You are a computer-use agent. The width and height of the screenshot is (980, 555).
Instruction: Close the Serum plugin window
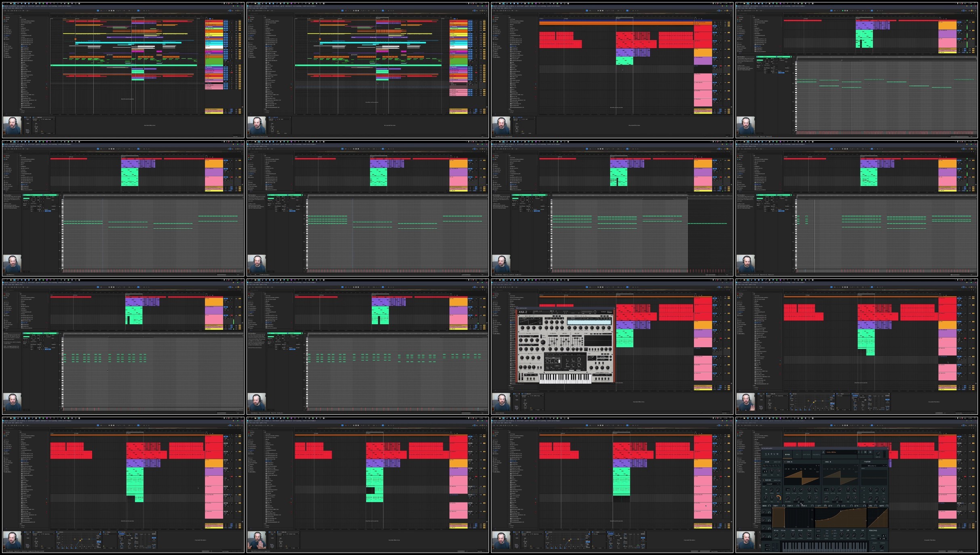(x=887, y=448)
